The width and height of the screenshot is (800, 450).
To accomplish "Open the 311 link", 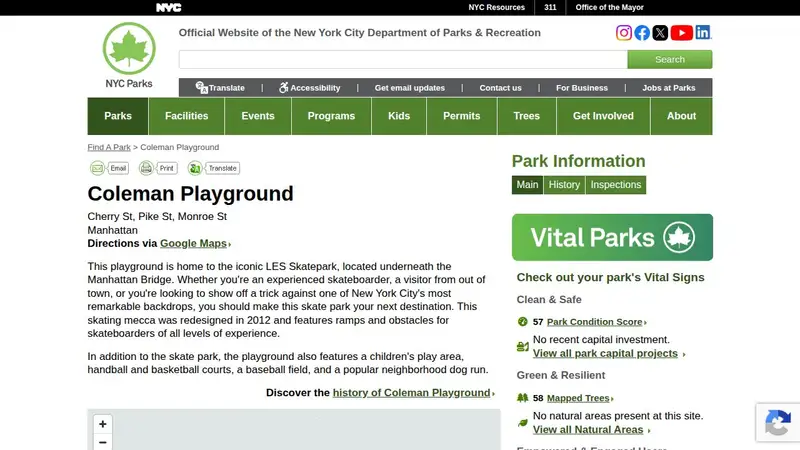I will [x=550, y=8].
